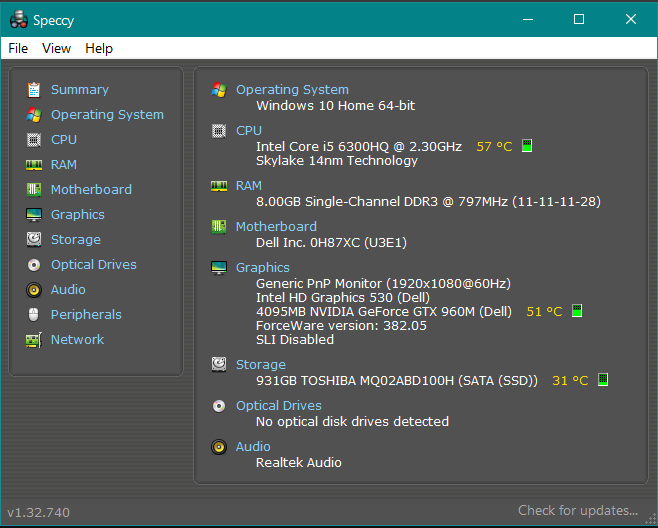Click the CPU temperature indicator green bar
Viewport: 658px width, 528px height.
[527, 146]
